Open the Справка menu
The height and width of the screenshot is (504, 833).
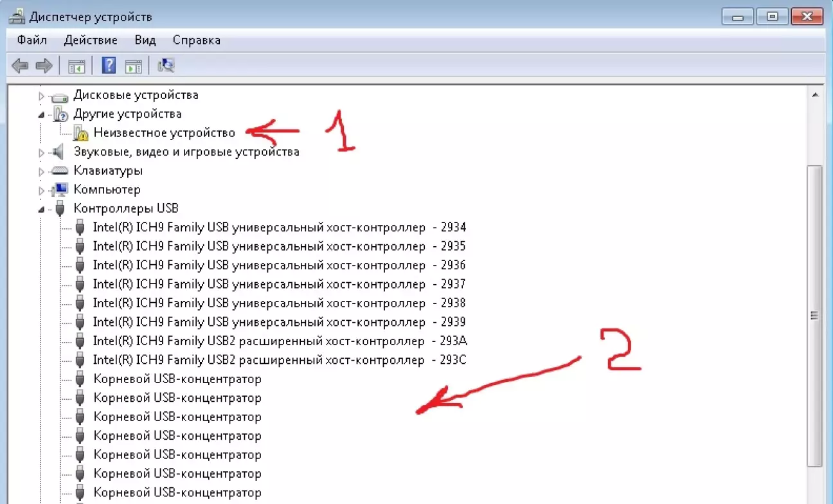196,40
